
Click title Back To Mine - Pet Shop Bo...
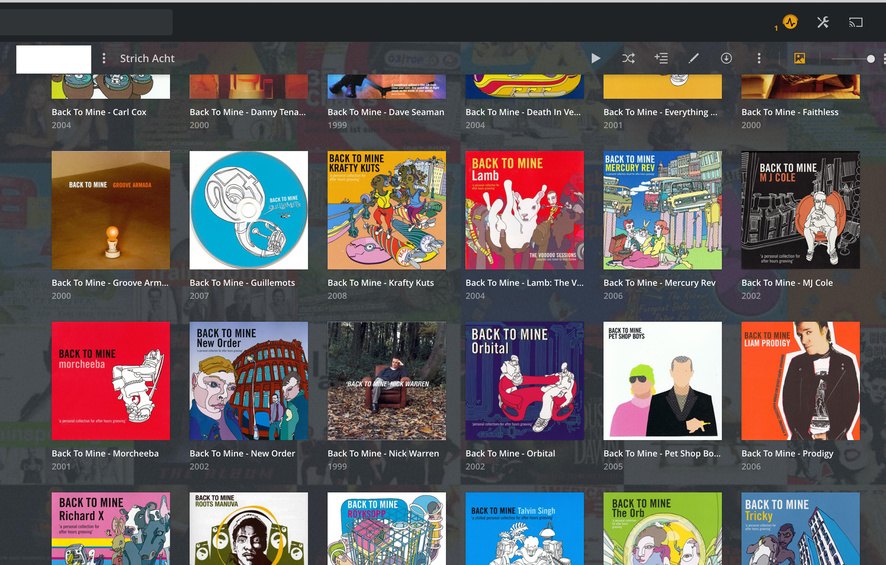click(x=662, y=453)
